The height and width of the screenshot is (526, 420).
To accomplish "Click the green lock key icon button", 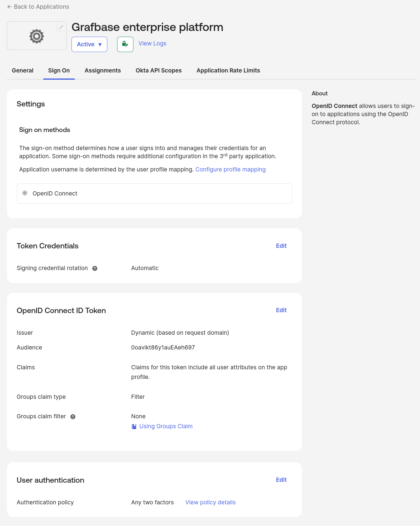I will pos(125,44).
